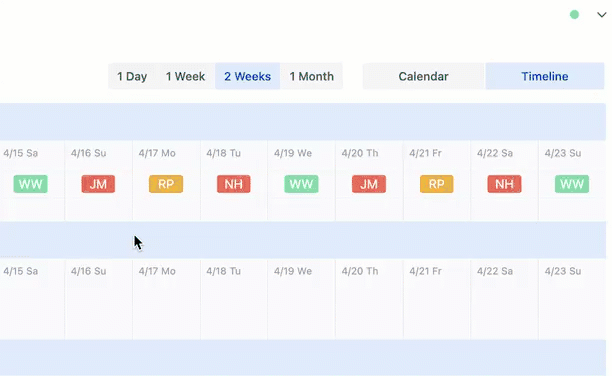Select the 1 Month range

311,76
